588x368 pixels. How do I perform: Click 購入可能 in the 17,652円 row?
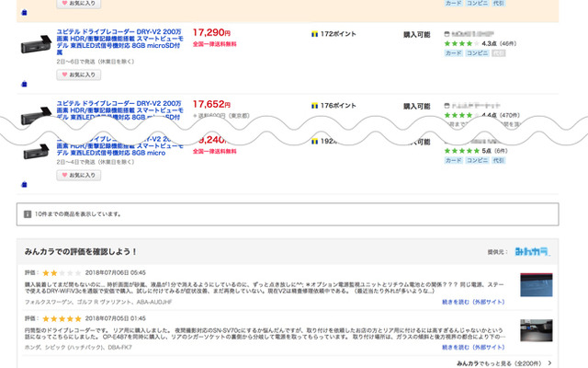pyautogui.click(x=416, y=107)
